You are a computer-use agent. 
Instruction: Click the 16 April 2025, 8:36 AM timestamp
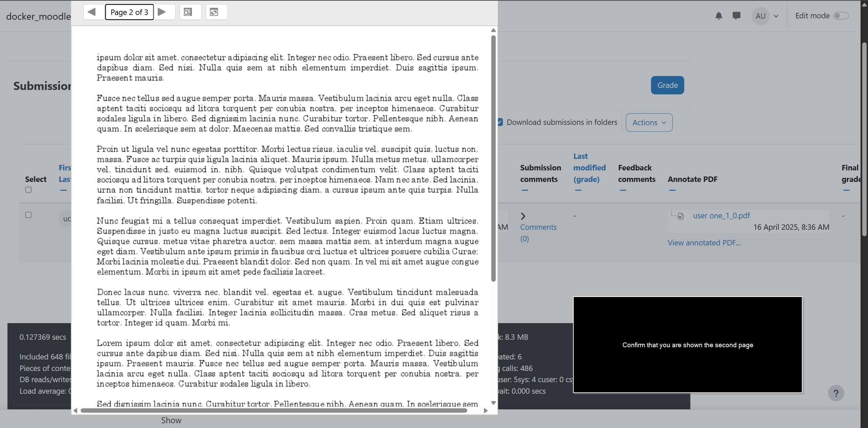click(791, 227)
